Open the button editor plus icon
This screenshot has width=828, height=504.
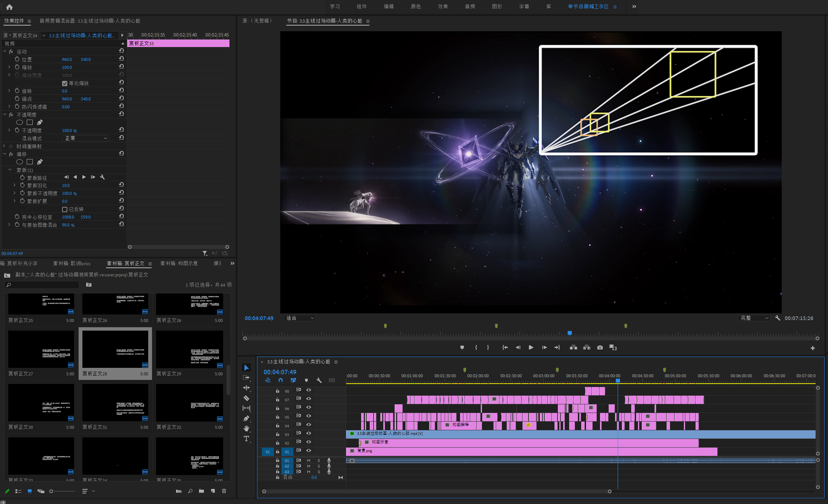[x=813, y=348]
